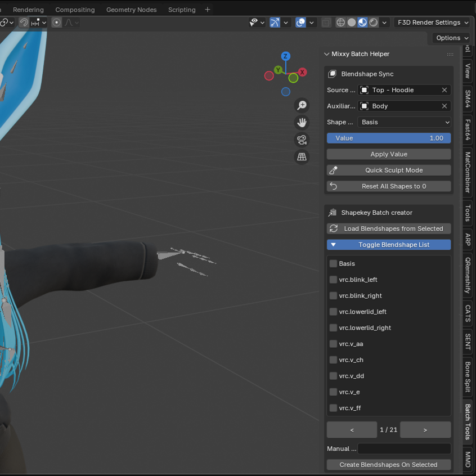Screen dimensions: 476x476
Task: Switch to wireframe viewport shading
Action: coord(340,23)
